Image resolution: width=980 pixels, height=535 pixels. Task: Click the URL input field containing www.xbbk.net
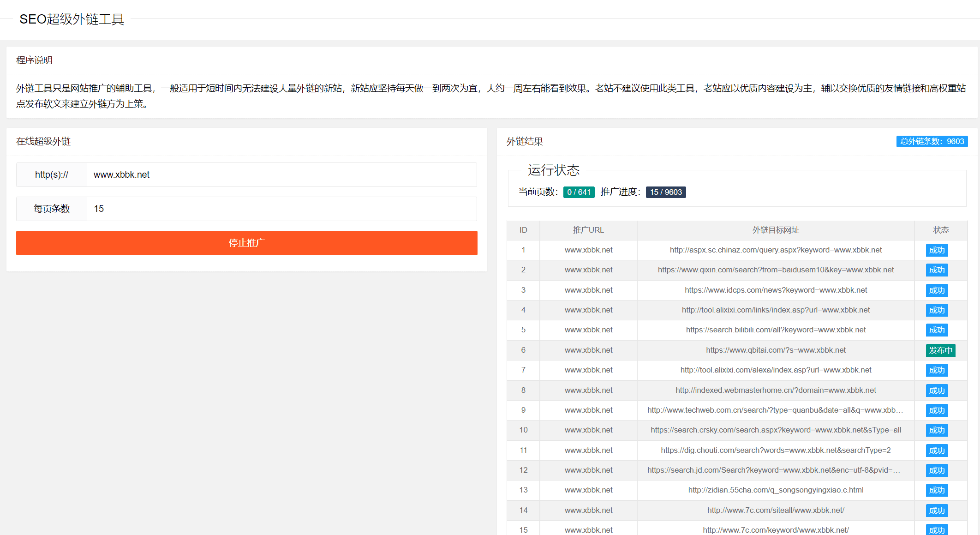click(281, 174)
